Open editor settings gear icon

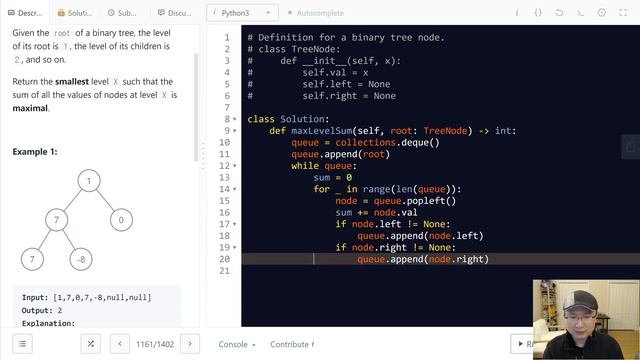coord(602,13)
